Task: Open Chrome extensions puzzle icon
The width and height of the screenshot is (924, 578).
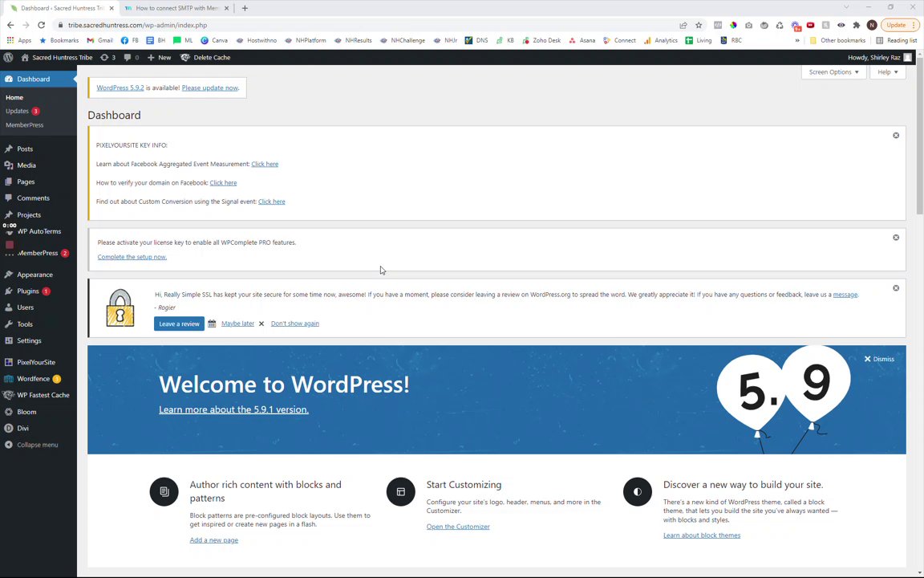Action: [x=857, y=26]
